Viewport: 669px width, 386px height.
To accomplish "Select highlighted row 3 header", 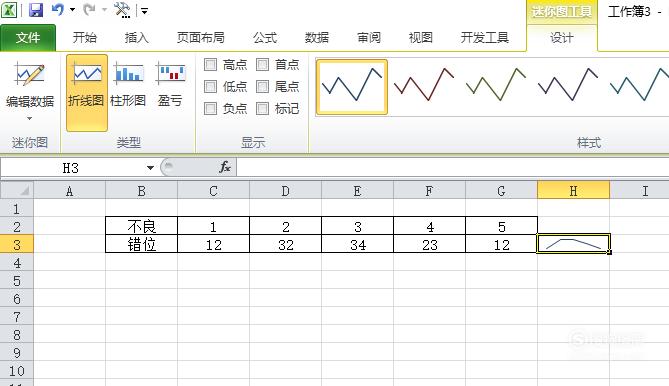I will click(17, 244).
